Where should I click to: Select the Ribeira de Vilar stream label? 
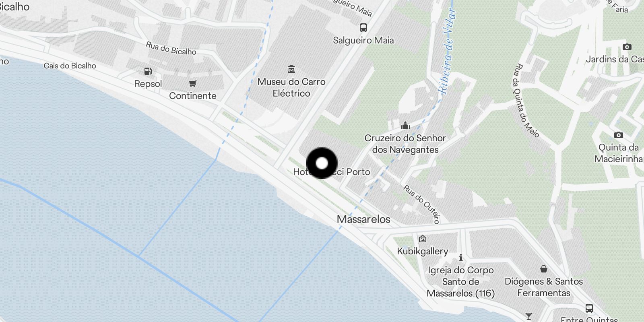[x=448, y=52]
